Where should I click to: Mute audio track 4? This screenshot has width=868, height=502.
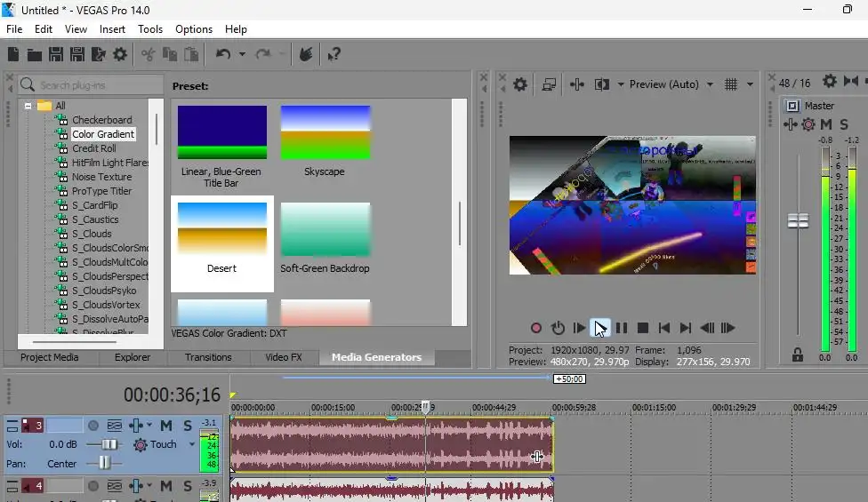166,486
